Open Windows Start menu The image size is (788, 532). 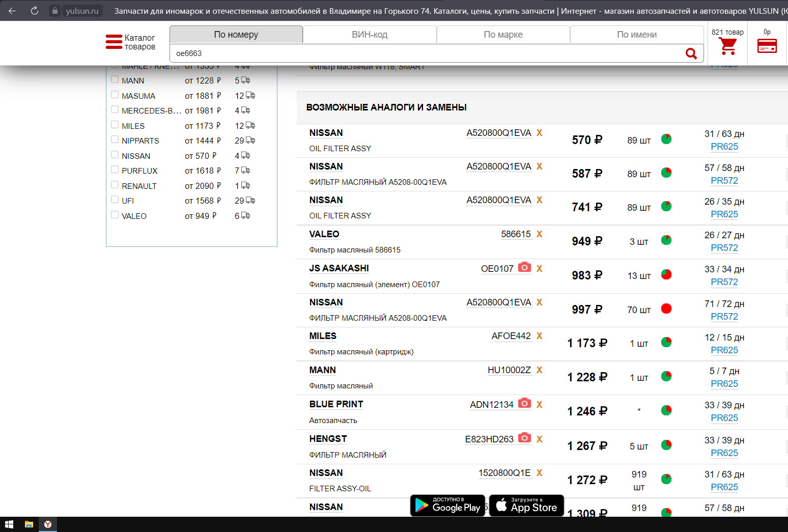9,524
